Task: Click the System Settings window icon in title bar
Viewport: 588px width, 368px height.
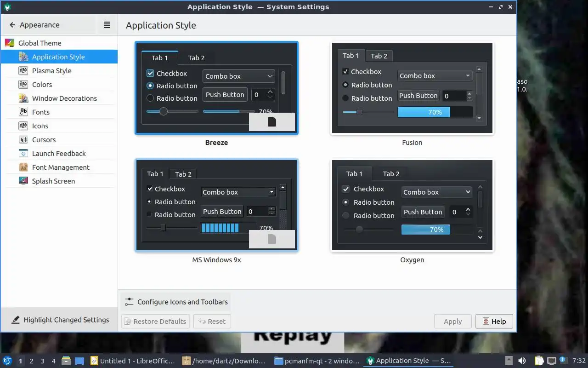Action: tap(7, 7)
